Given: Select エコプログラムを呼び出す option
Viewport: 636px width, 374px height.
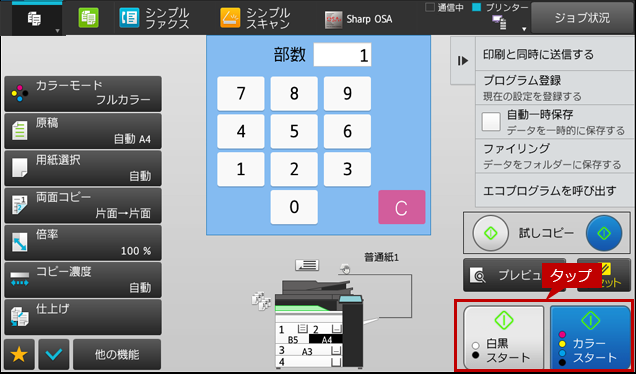Looking at the screenshot, I should [x=555, y=190].
